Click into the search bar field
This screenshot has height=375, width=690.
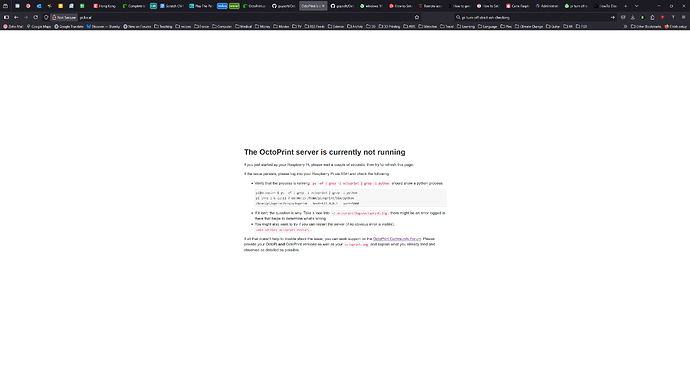(535, 17)
